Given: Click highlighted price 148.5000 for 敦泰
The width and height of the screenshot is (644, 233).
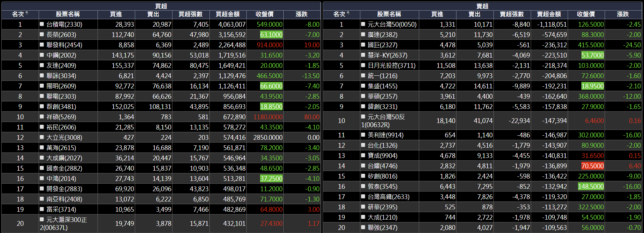Looking at the screenshot, I should coord(591,186).
